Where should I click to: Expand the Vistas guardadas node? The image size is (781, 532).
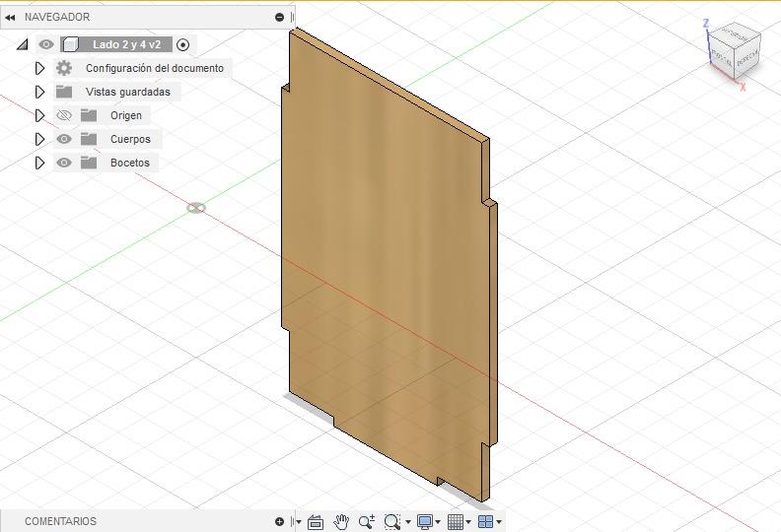(x=39, y=92)
